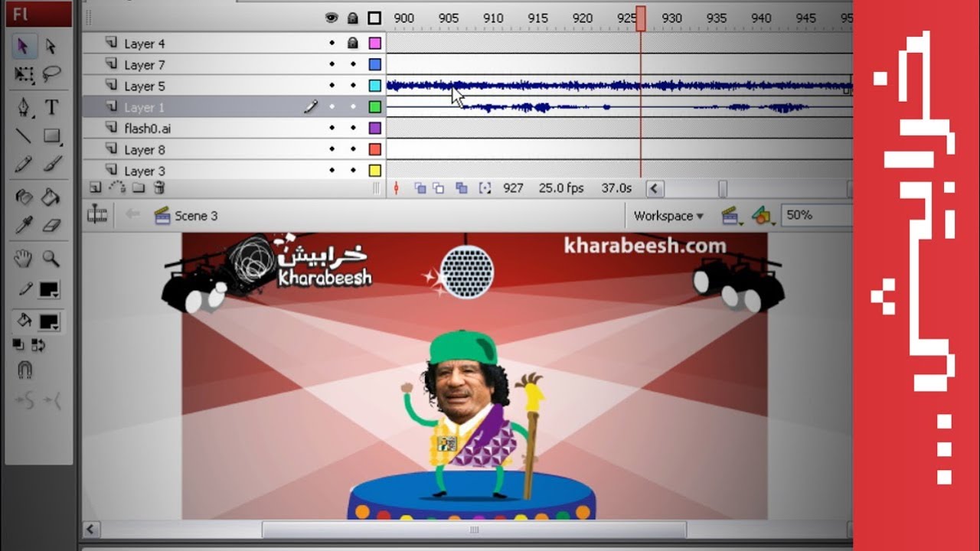Image resolution: width=980 pixels, height=551 pixels.
Task: Select the Ink Bottle tool
Action: 23,197
